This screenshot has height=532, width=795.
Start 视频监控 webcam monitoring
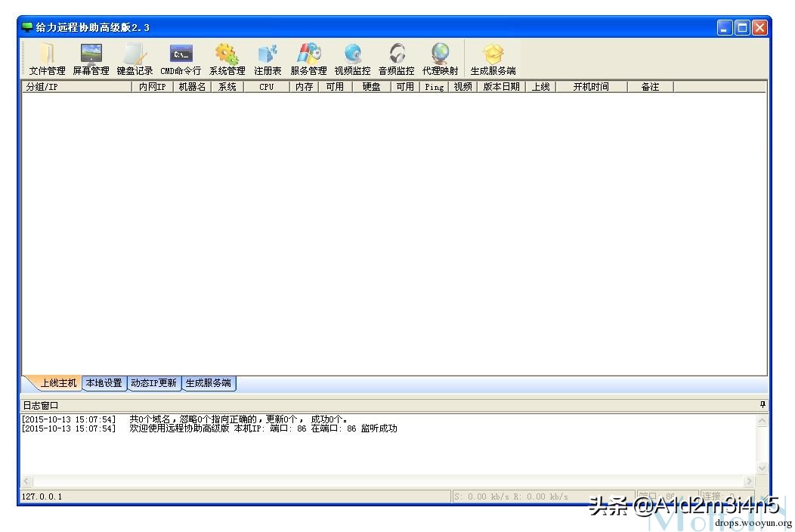tap(352, 59)
